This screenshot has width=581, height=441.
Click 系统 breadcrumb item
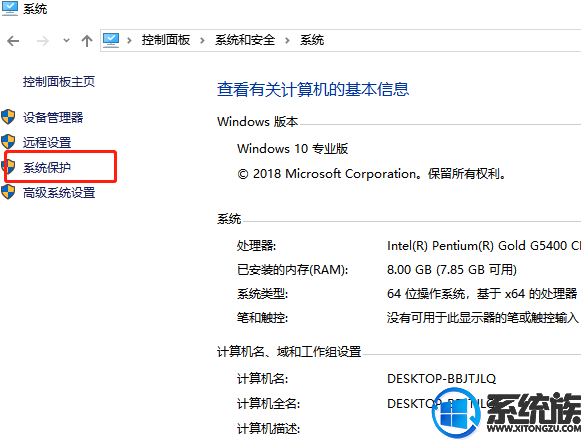312,40
